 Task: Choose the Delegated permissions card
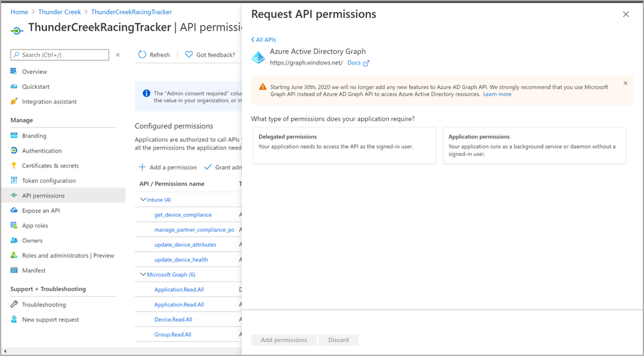click(344, 145)
